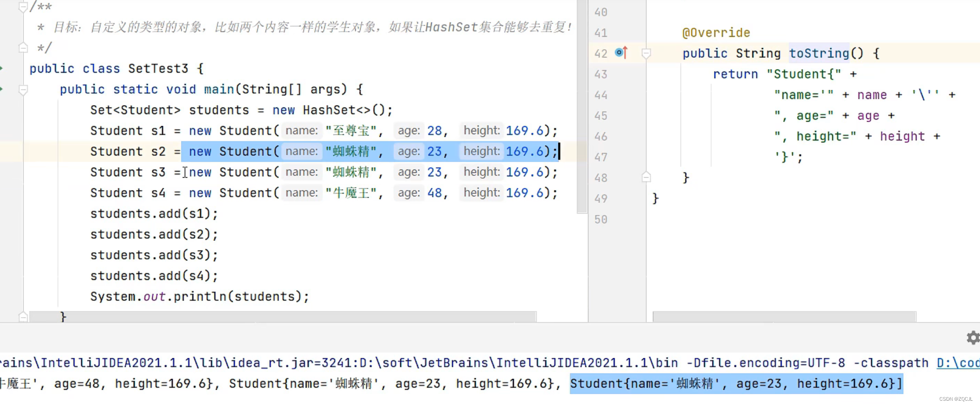Image resolution: width=980 pixels, height=406 pixels.
Task: Click the students.add(s3); statement
Action: coord(154,255)
